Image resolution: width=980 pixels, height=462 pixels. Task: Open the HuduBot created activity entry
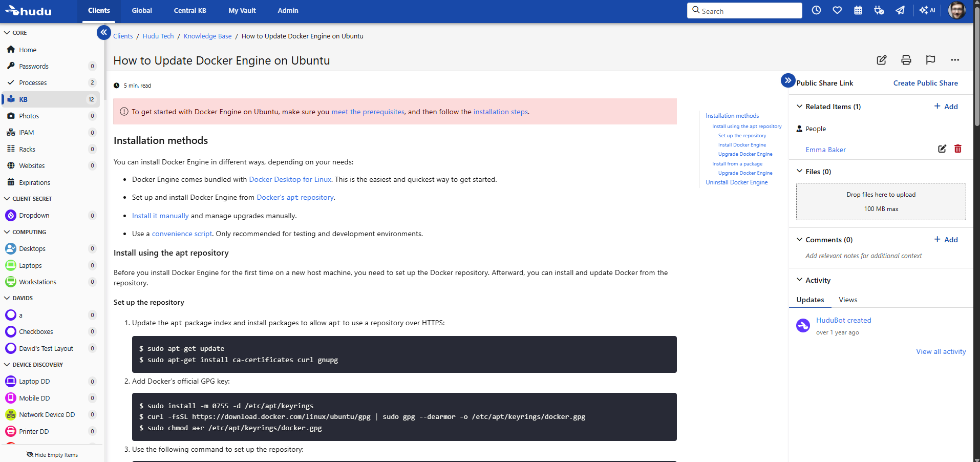click(843, 320)
